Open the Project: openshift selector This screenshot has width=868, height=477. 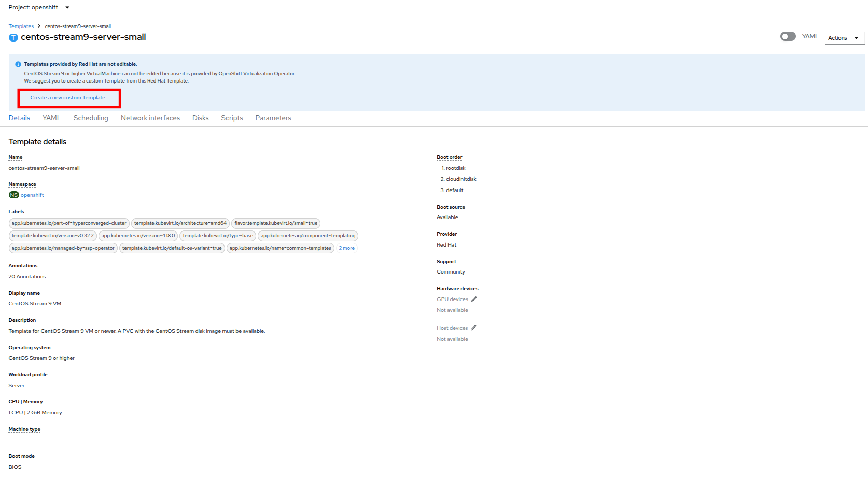39,7
